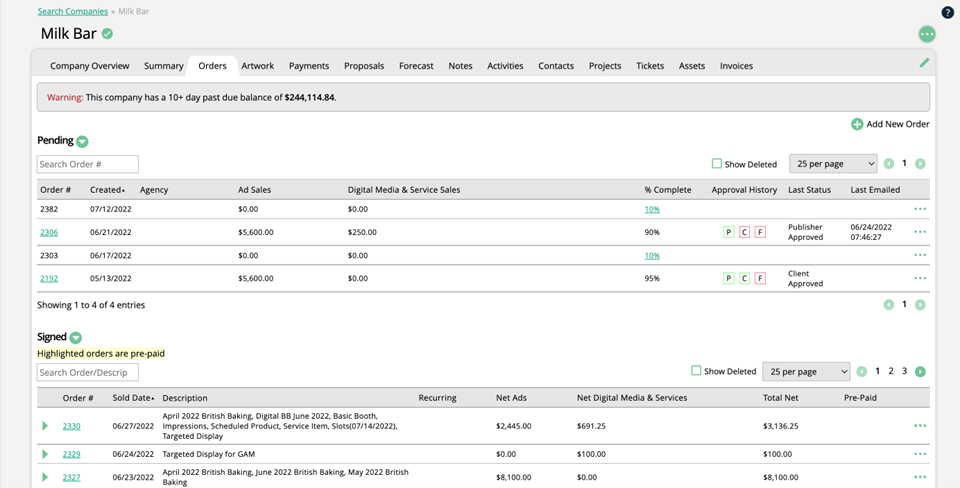Open the pending order 2306 link

click(x=49, y=232)
